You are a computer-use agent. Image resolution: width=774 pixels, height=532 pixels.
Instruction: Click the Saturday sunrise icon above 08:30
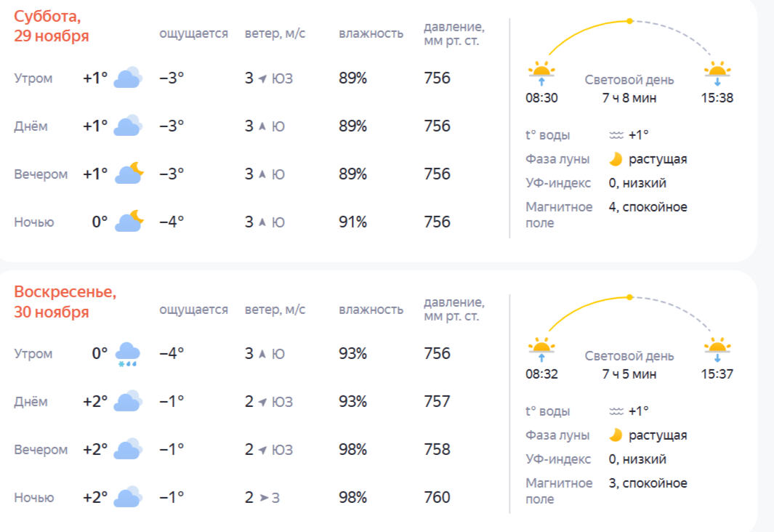541,72
